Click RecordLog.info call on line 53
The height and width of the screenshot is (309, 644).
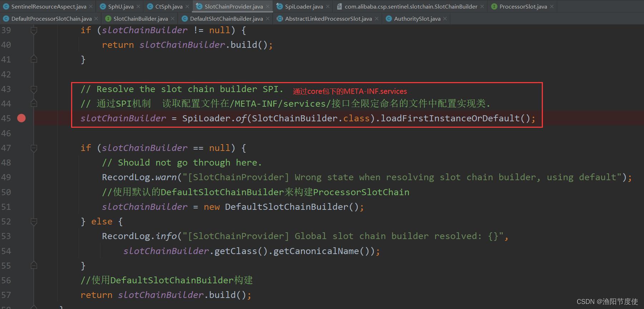pyautogui.click(x=139, y=236)
